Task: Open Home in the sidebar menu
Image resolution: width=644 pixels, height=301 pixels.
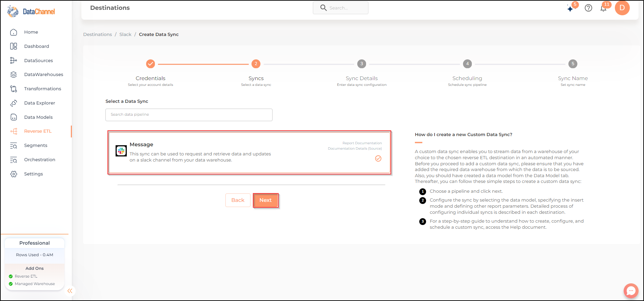Action: (31, 32)
